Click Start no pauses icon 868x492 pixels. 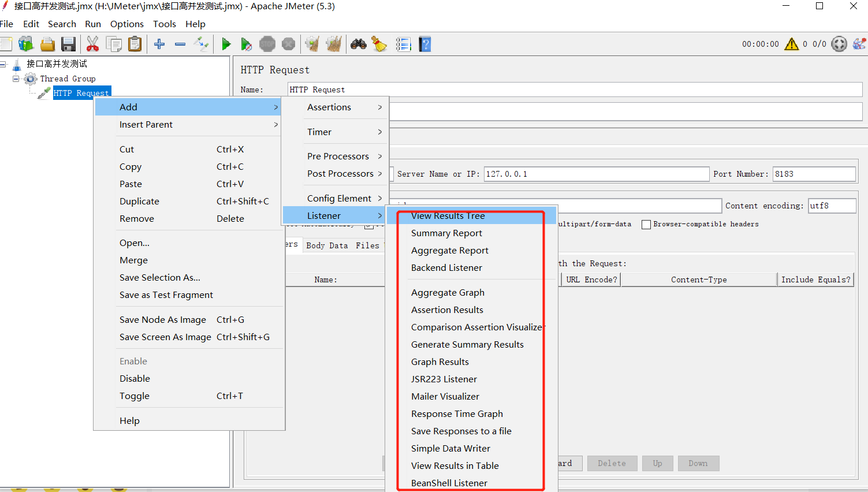coord(246,44)
